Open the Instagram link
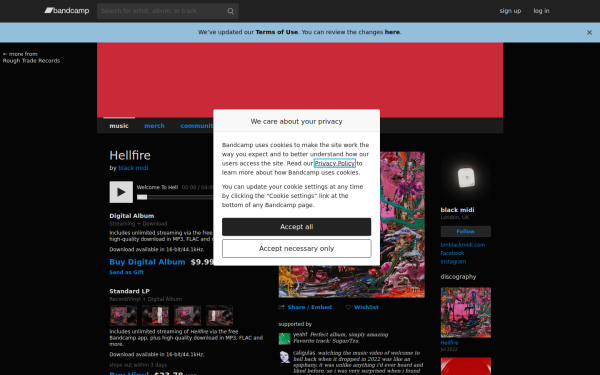 (x=453, y=262)
